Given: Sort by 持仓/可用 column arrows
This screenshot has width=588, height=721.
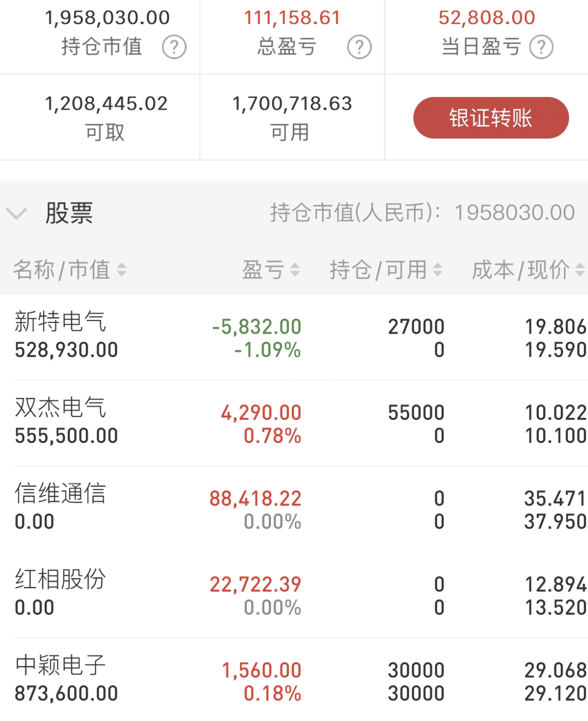Looking at the screenshot, I should tap(437, 270).
